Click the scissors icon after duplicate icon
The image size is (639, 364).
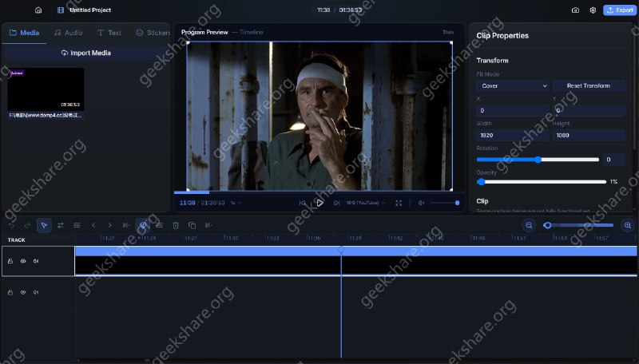coord(208,225)
